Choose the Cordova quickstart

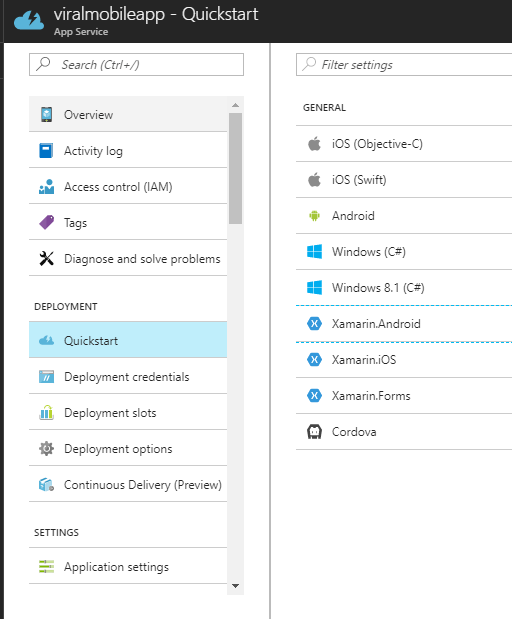click(404, 431)
